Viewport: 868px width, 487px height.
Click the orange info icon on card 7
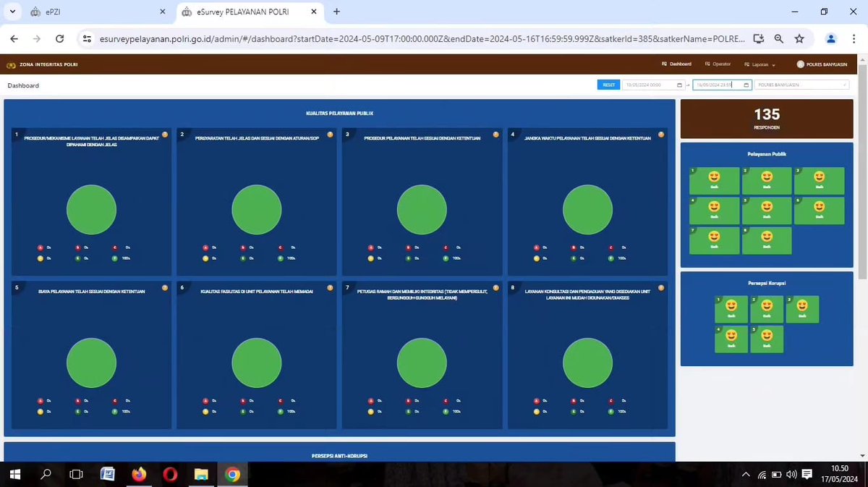(495, 287)
